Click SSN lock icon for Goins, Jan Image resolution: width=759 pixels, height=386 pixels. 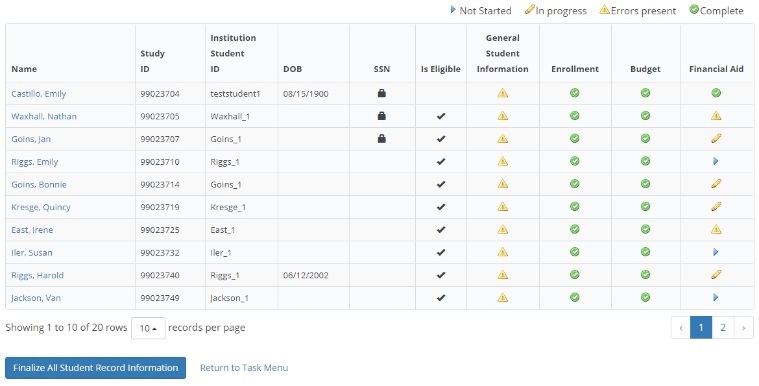pyautogui.click(x=381, y=139)
